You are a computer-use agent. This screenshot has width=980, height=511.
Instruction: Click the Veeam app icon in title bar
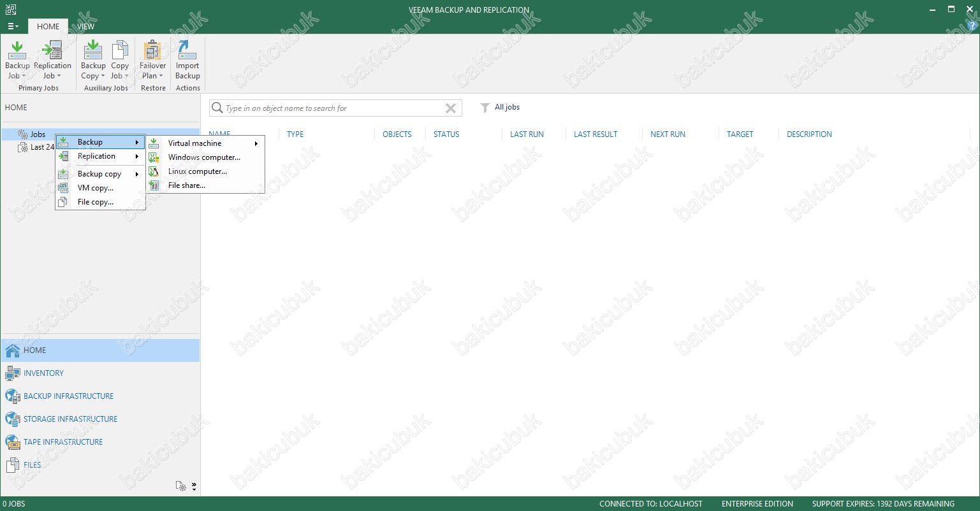tap(10, 9)
